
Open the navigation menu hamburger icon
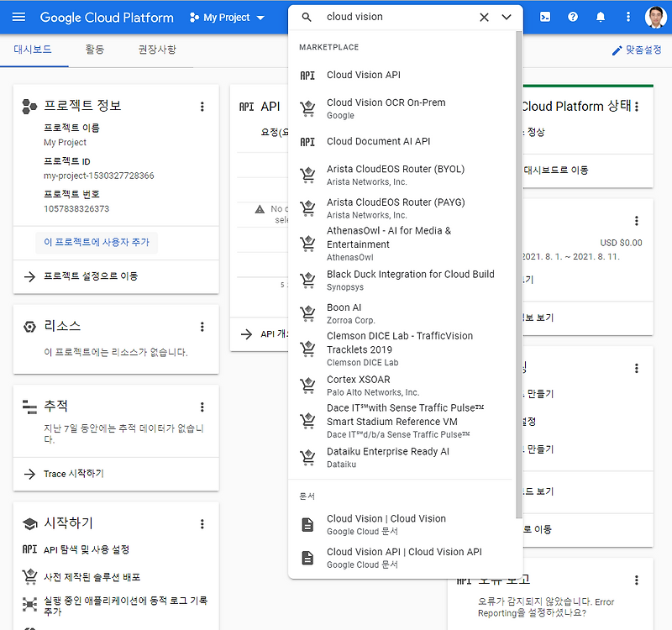(18, 17)
